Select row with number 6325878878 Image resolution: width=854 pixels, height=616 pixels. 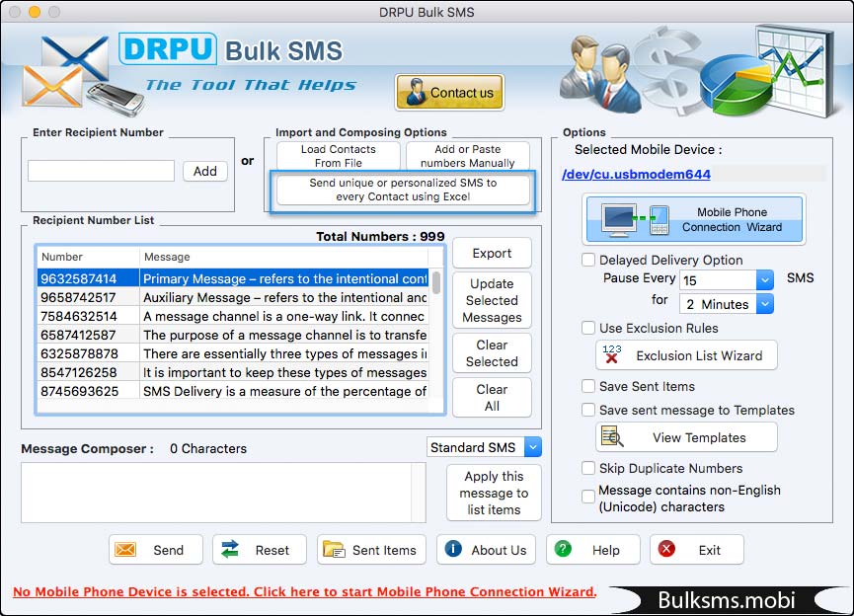coord(233,353)
